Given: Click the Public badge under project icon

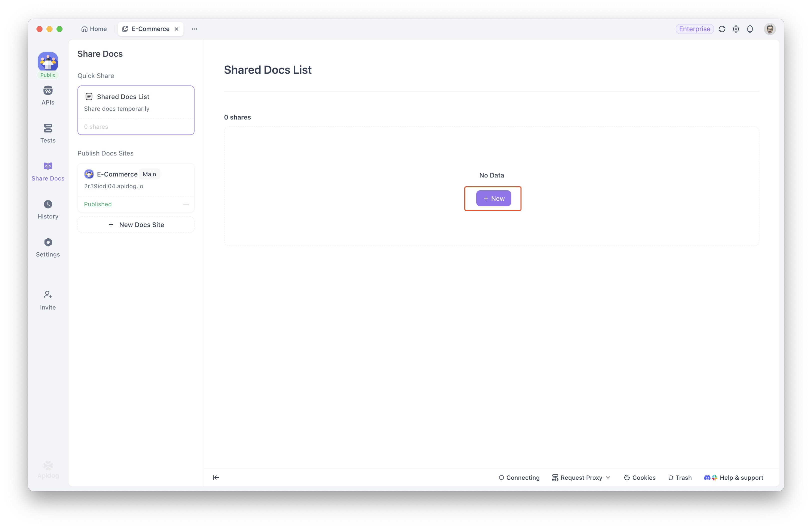Looking at the screenshot, I should click(x=48, y=75).
